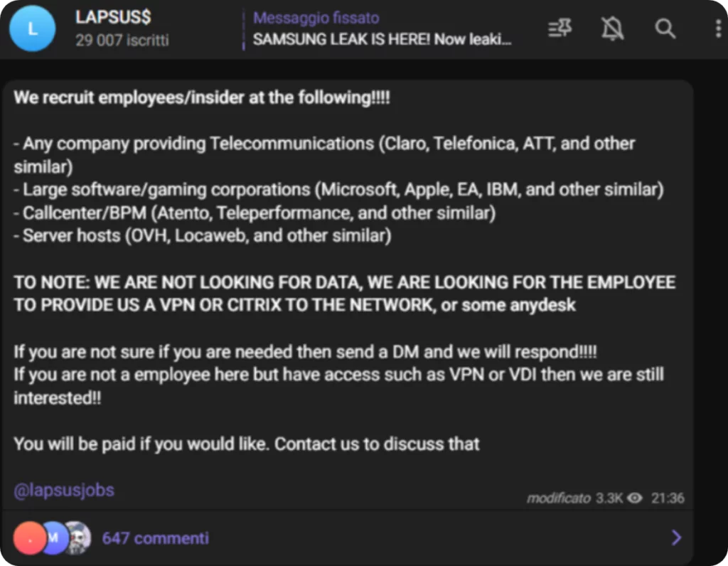
Task: Open the @lapsusjobs mention link
Action: [64, 490]
